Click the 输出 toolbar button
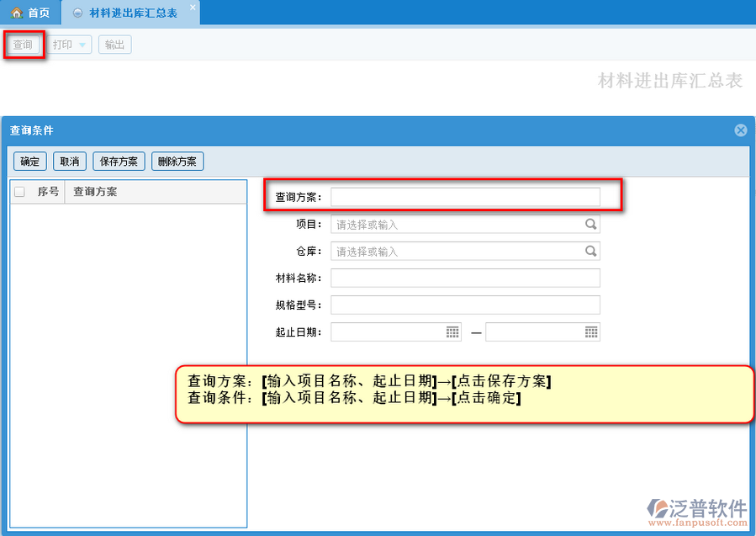This screenshot has height=536, width=756. coord(114,45)
